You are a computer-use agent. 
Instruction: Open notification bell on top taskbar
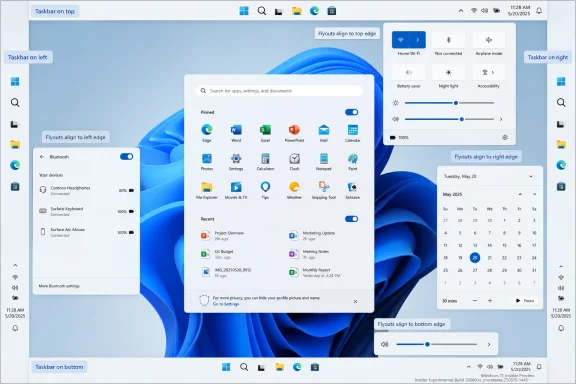pyautogui.click(x=539, y=11)
